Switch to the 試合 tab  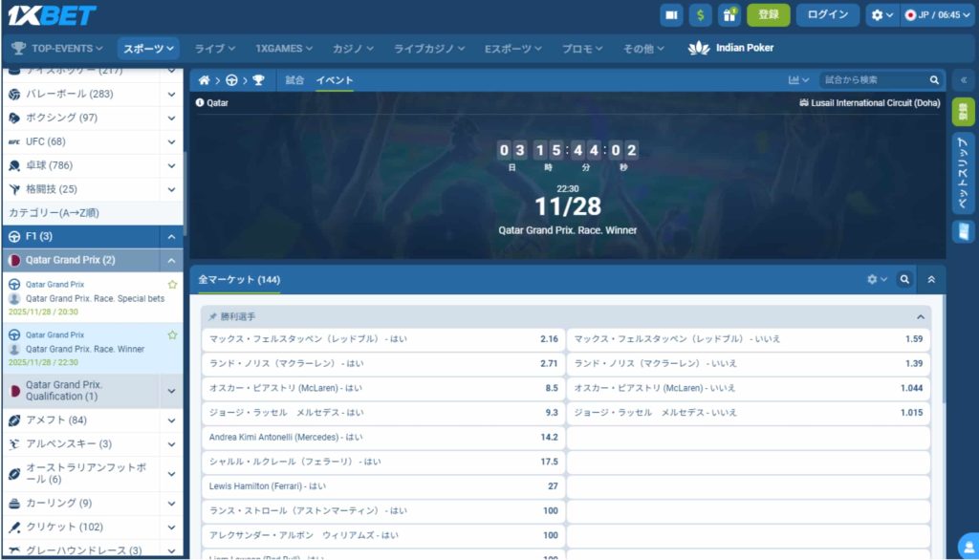click(294, 80)
